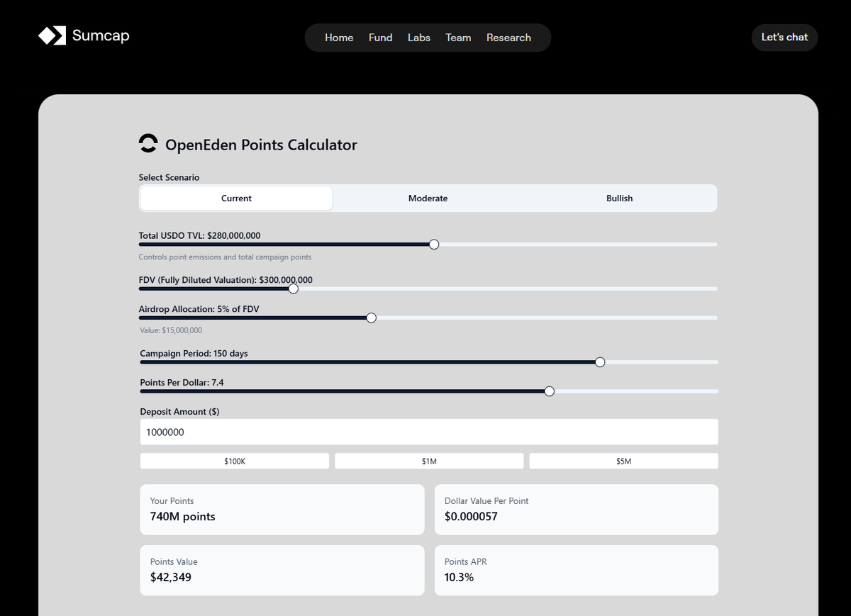Screen dimensions: 851x616
Task: Click the Total USDO TVL slider handle
Action: pyautogui.click(x=434, y=244)
